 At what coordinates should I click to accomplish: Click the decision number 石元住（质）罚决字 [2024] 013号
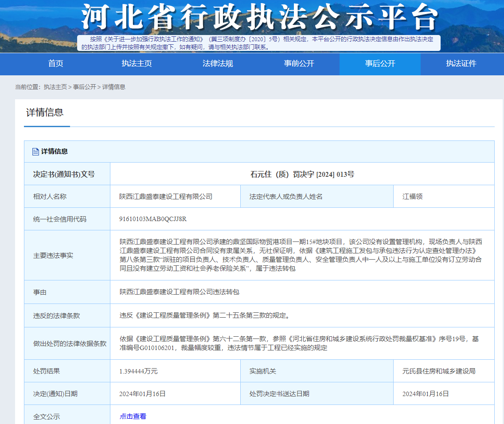(302, 174)
